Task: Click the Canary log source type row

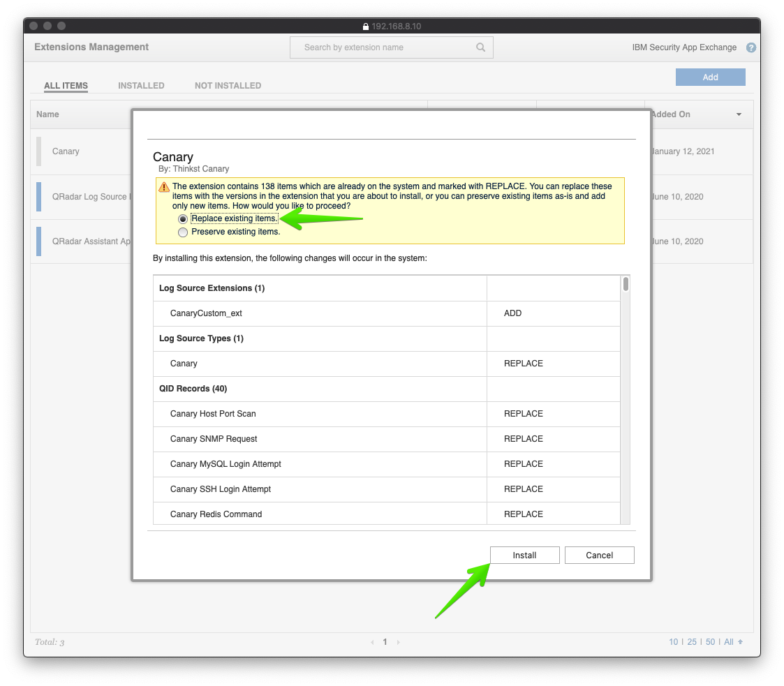Action: [387, 364]
